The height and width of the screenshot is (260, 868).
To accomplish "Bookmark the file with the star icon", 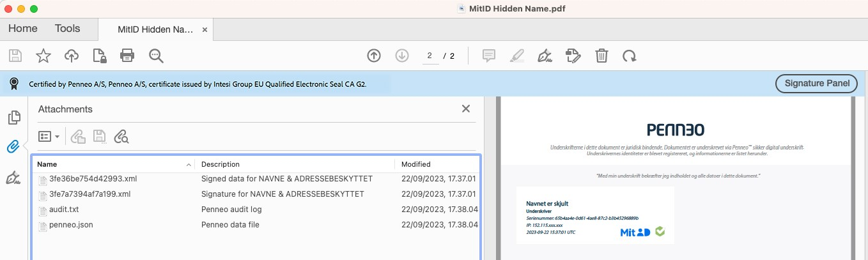I will [43, 56].
